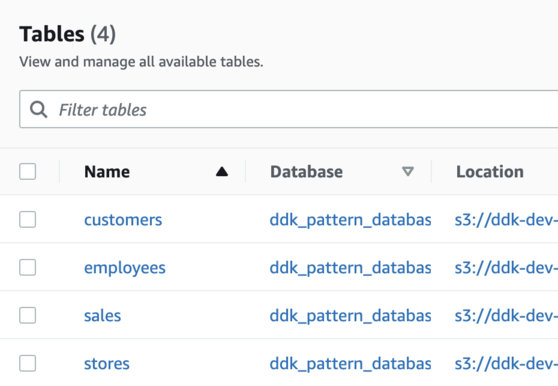Image resolution: width=558 pixels, height=386 pixels.
Task: Check the box next to stores
Action: (x=27, y=363)
